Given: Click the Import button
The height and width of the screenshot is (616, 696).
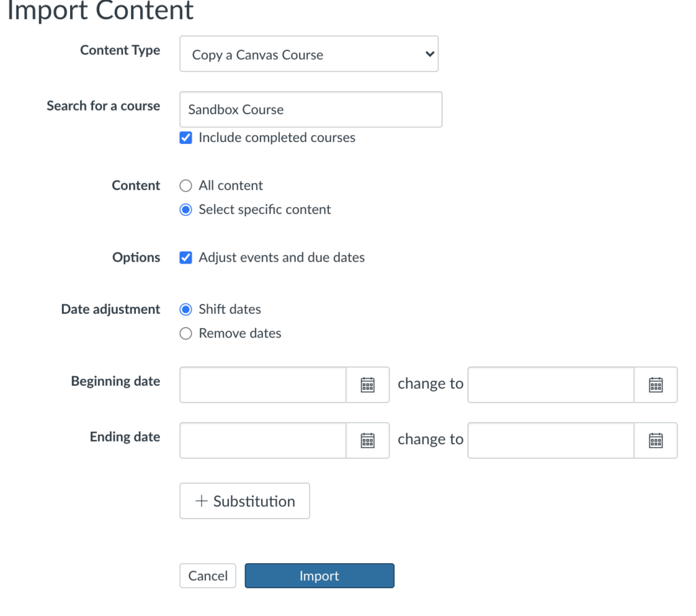Looking at the screenshot, I should (319, 576).
